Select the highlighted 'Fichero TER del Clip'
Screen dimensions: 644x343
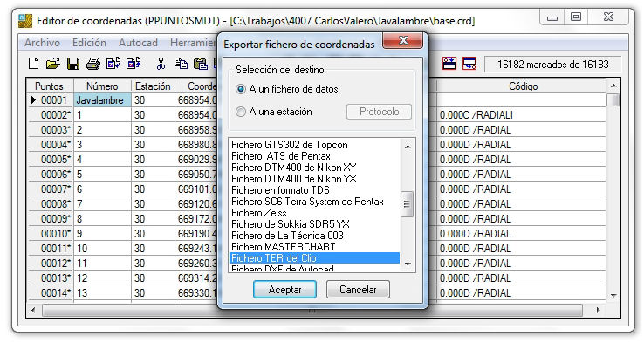click(x=314, y=258)
